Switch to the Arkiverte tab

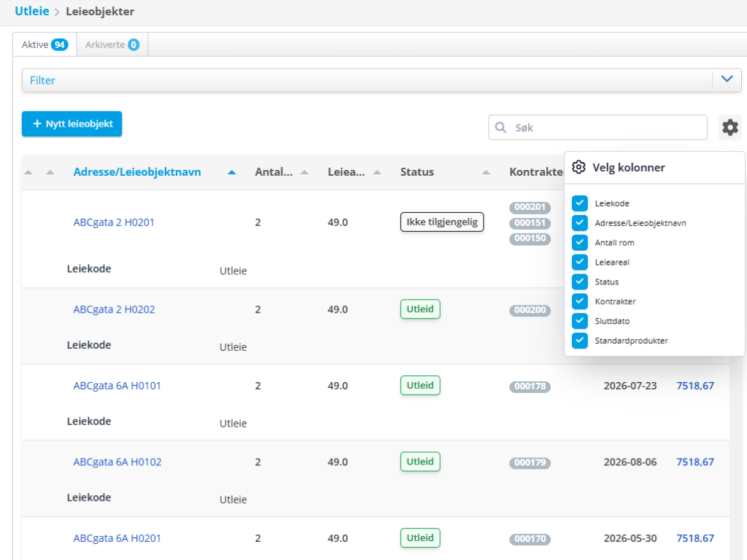[112, 44]
